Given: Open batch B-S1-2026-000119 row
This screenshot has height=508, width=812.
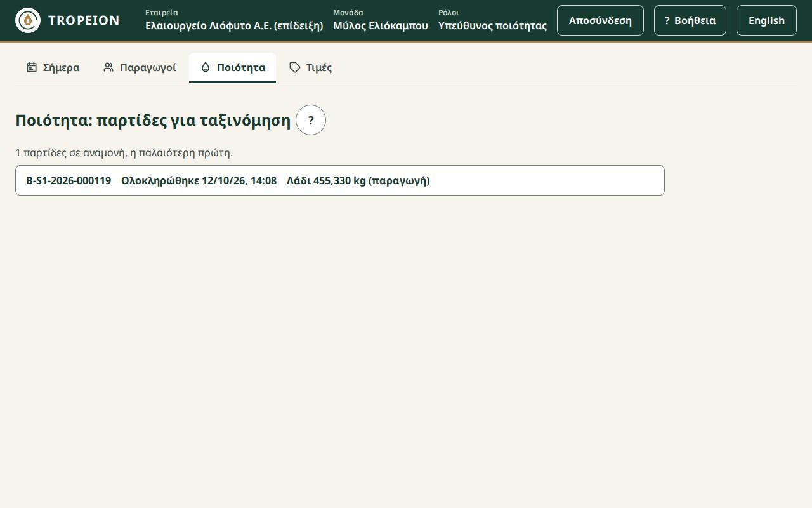Looking at the screenshot, I should pyautogui.click(x=340, y=180).
